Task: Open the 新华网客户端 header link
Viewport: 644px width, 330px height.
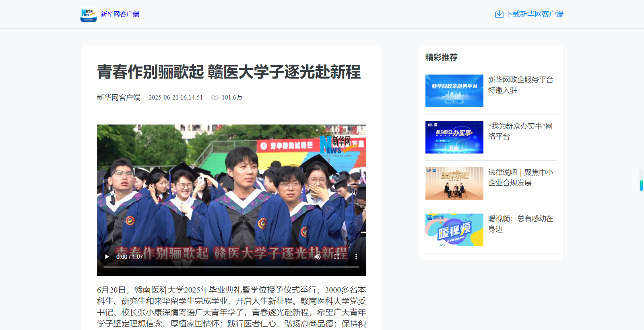Action: coord(120,14)
